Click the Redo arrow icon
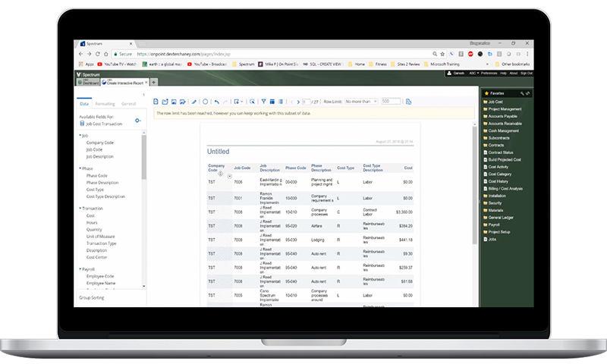The image size is (607, 364). point(225,102)
